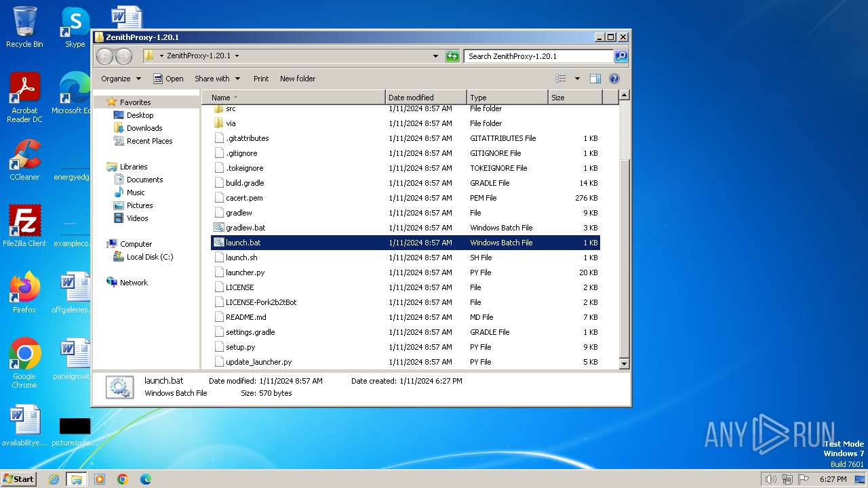This screenshot has height=488, width=868.
Task: Click the Start button
Action: pos(18,479)
